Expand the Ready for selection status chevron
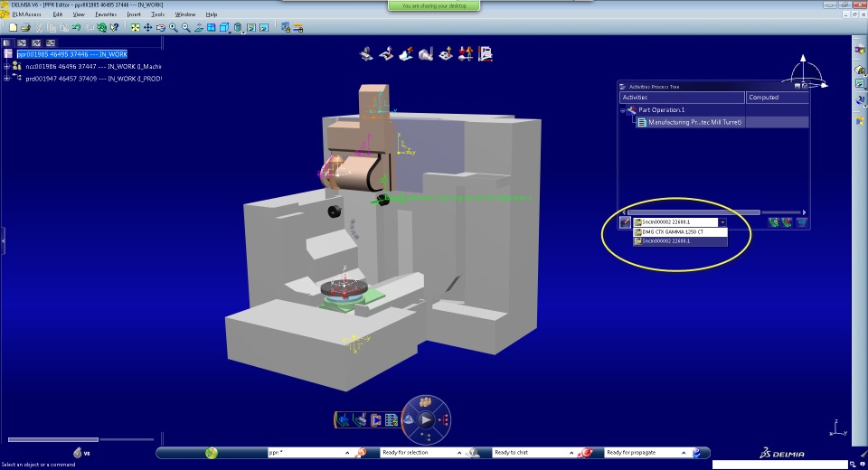Image resolution: width=868 pixels, height=470 pixels. click(x=459, y=453)
